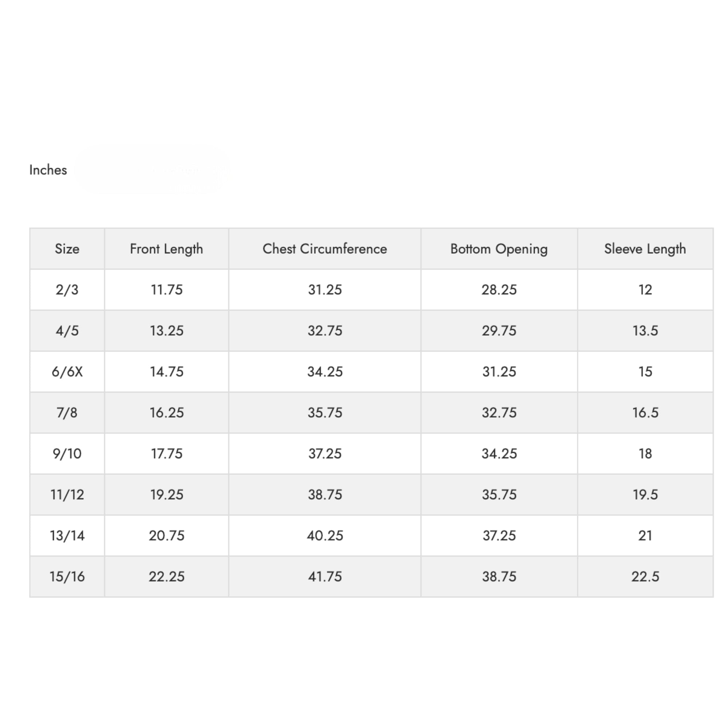Screen dimensions: 728x728
Task: Click the 29.75 bottom opening cell
Action: 499,331
